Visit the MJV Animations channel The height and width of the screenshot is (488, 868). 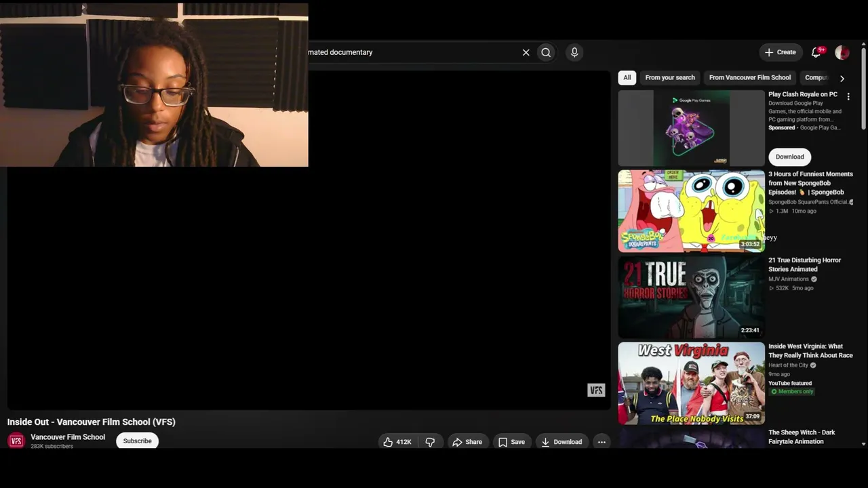tap(789, 279)
